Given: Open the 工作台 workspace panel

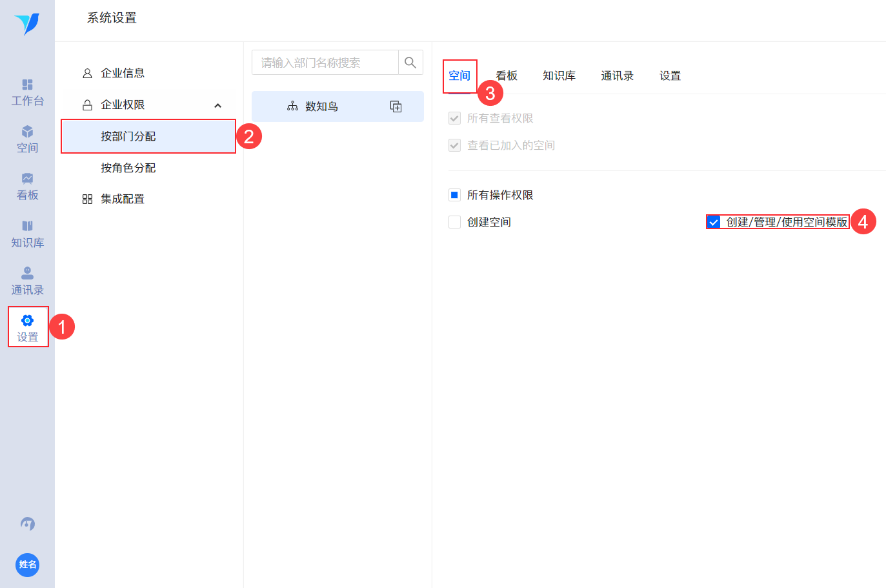Looking at the screenshot, I should click(27, 92).
